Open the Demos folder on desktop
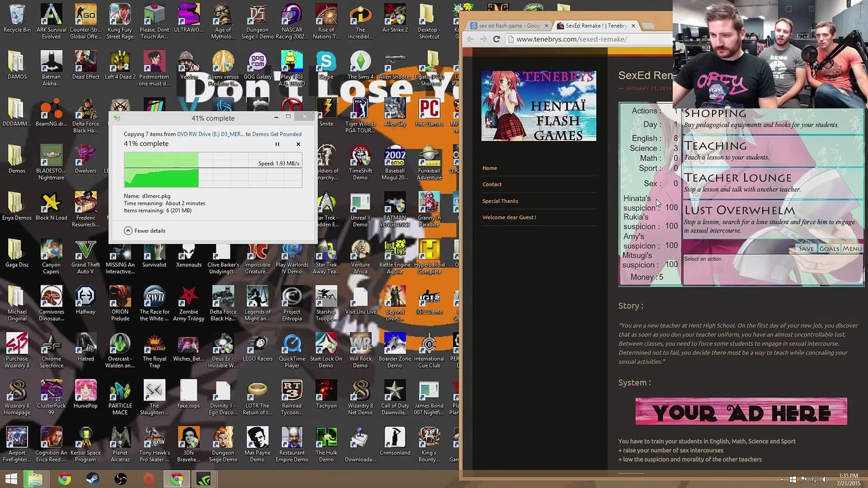The image size is (868, 488). coord(17,160)
